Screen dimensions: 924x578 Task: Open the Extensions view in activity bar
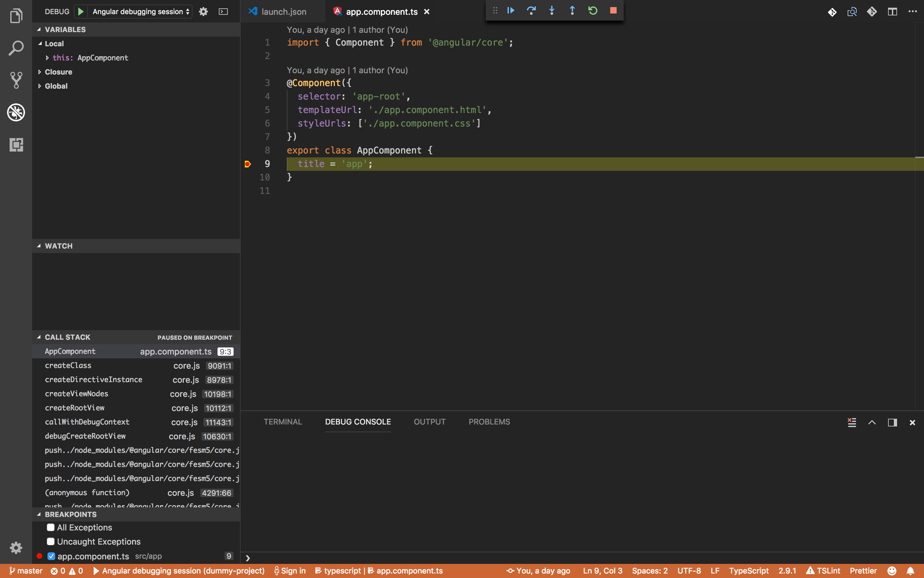(x=16, y=144)
